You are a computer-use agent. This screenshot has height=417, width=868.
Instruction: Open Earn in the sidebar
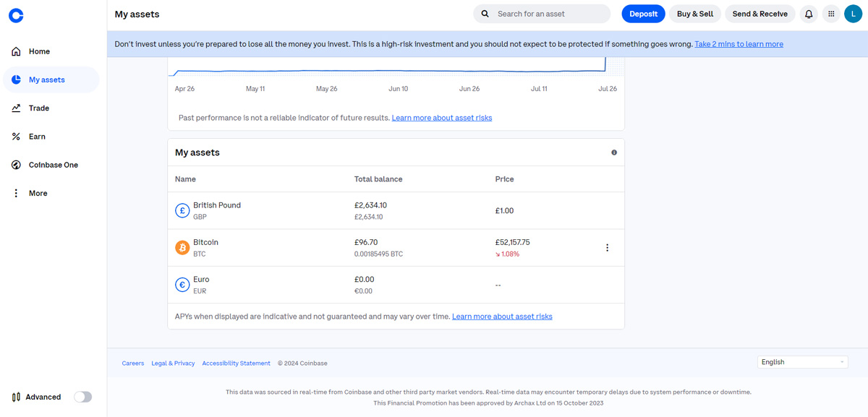click(x=51, y=137)
